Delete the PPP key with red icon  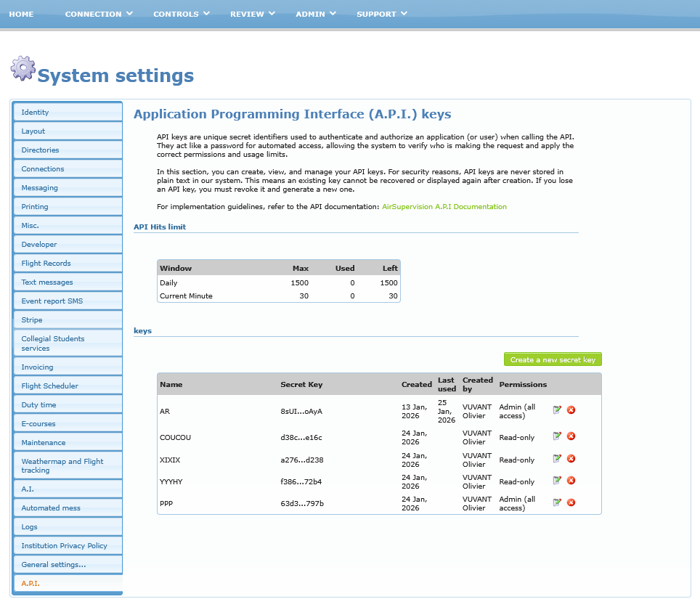(571, 502)
